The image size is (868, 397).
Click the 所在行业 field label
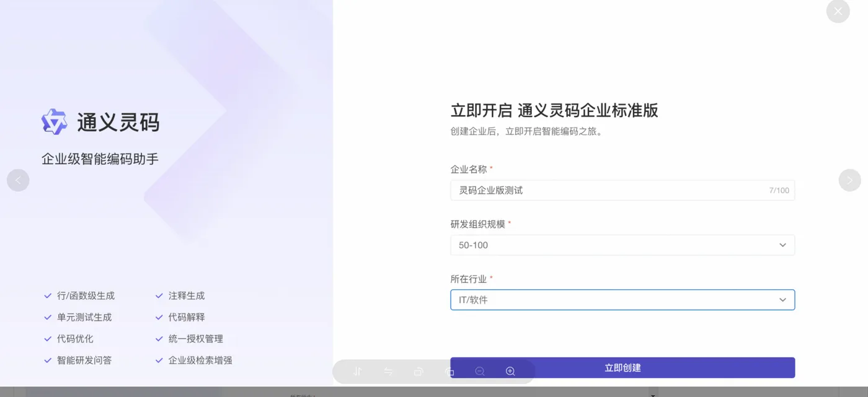point(469,279)
